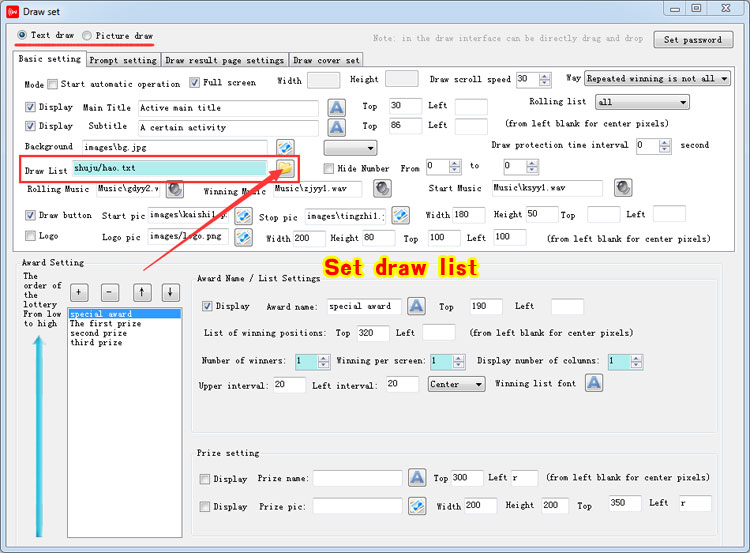This screenshot has width=750, height=553.
Task: Select the Picture draw radio option
Action: point(88,35)
